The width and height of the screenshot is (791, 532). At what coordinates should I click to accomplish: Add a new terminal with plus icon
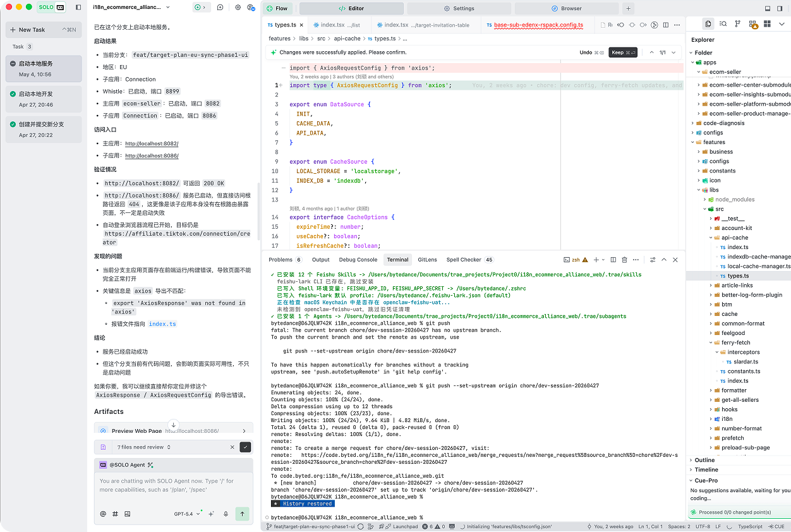[596, 260]
